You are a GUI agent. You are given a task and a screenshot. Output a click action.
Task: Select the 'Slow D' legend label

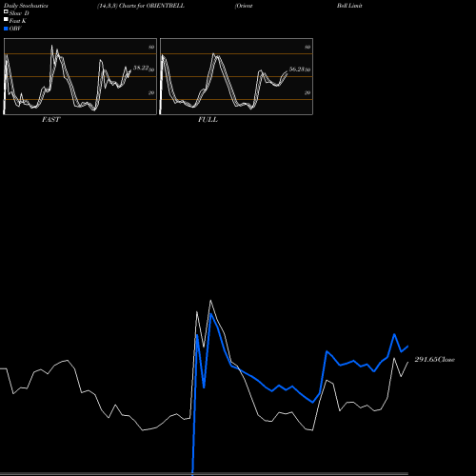(x=19, y=13)
